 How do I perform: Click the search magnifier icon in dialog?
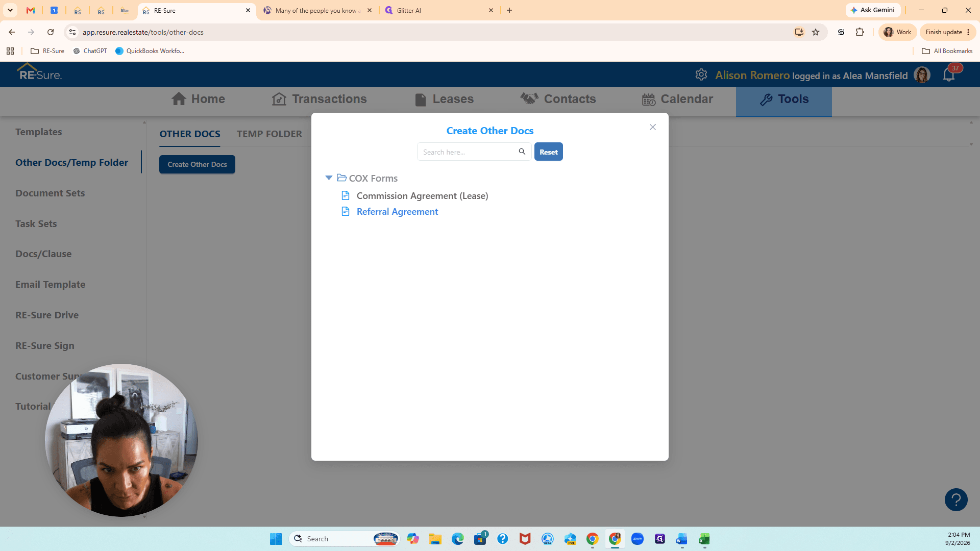522,152
